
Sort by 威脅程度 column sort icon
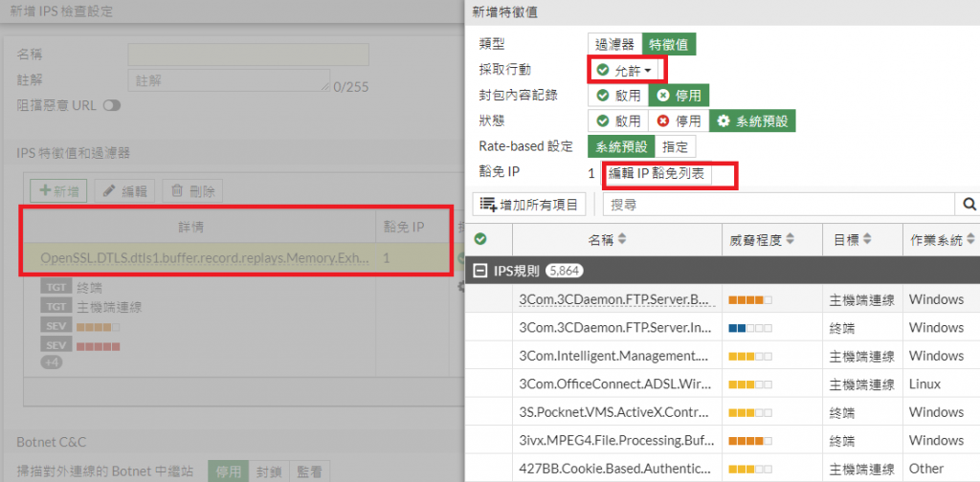click(790, 238)
